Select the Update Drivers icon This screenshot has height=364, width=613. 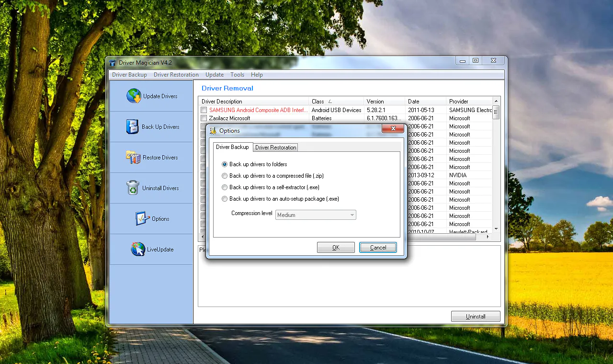(134, 96)
